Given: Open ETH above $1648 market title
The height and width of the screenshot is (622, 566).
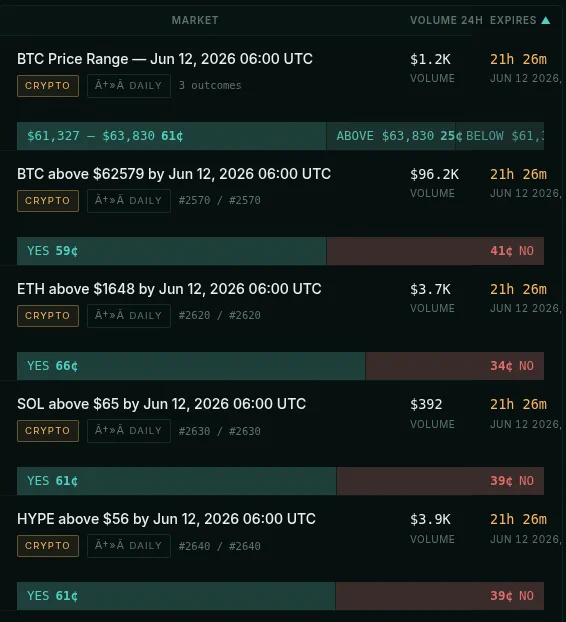Looking at the screenshot, I should point(169,289).
